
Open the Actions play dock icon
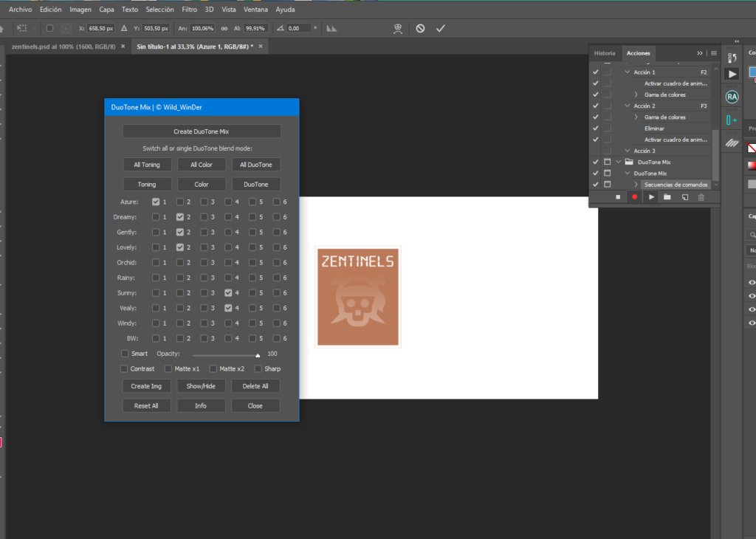pos(732,75)
